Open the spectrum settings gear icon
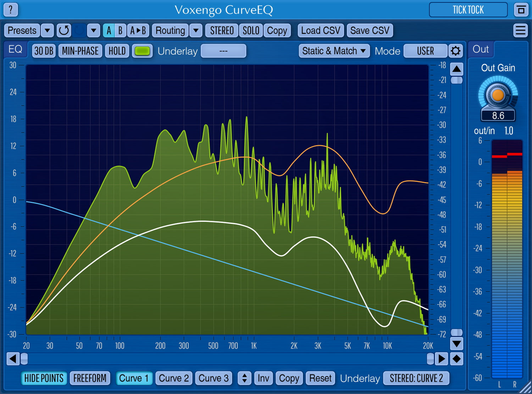 tap(455, 51)
